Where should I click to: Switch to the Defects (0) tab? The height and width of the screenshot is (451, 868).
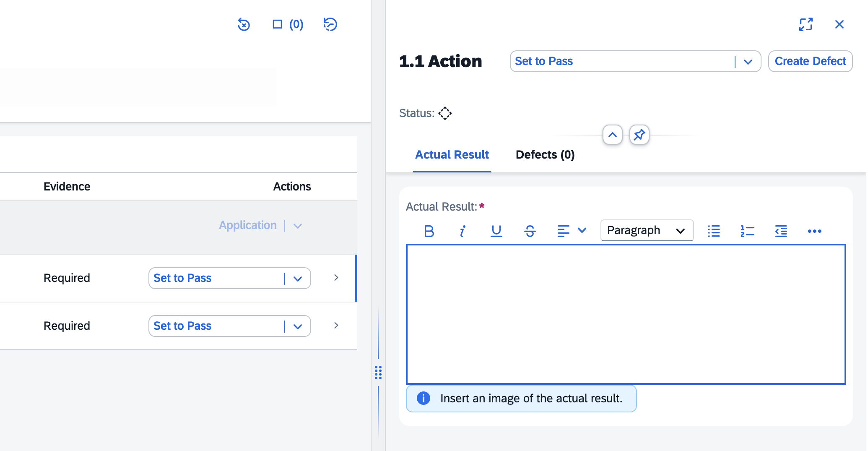tap(545, 155)
